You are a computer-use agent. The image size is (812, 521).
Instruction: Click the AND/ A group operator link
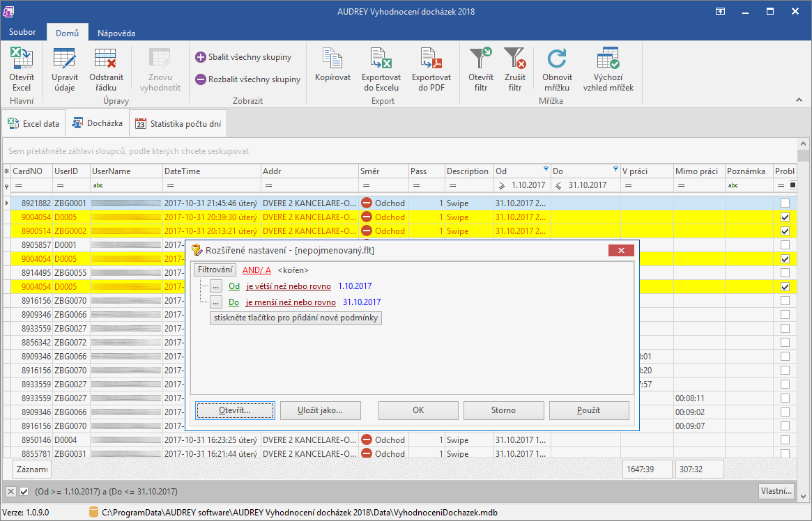click(257, 270)
